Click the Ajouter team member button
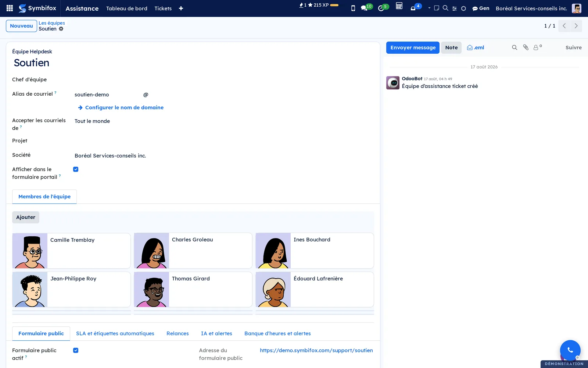588x368 pixels. point(26,217)
